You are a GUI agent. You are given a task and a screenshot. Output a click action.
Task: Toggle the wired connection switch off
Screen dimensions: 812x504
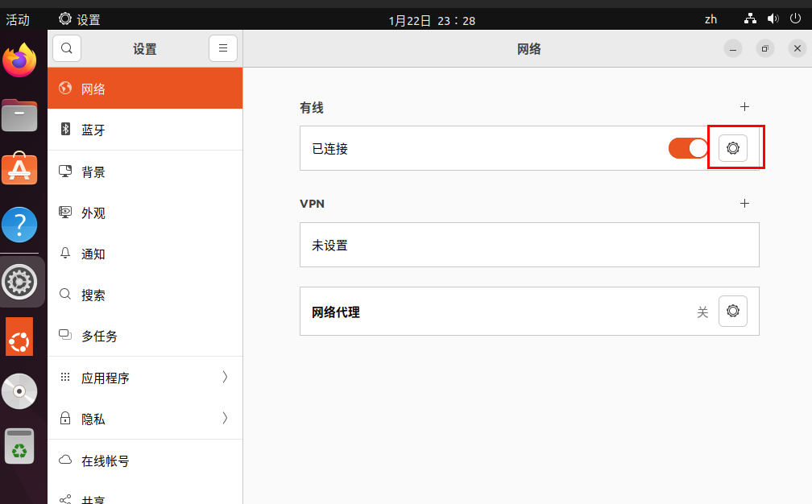(x=688, y=148)
